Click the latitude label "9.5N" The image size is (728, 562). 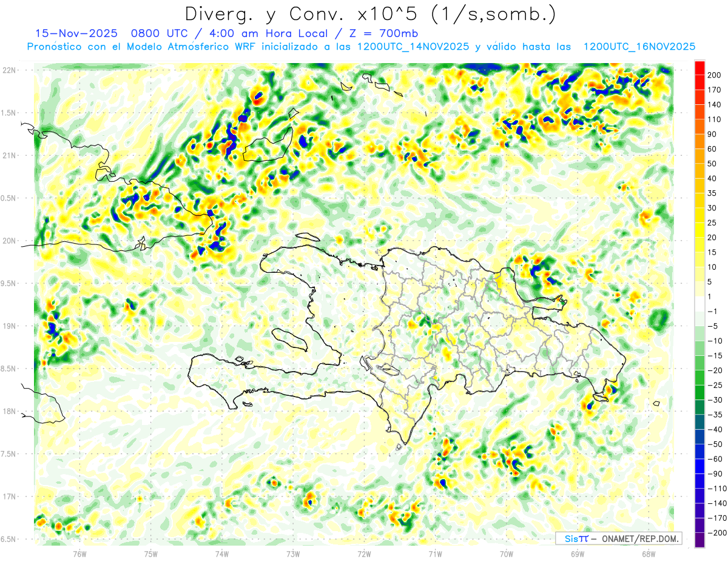coord(9,284)
